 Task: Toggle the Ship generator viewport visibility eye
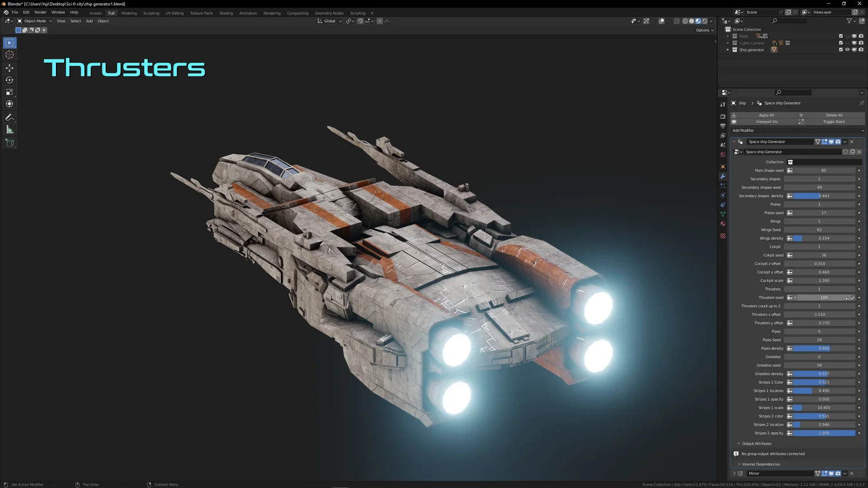847,49
